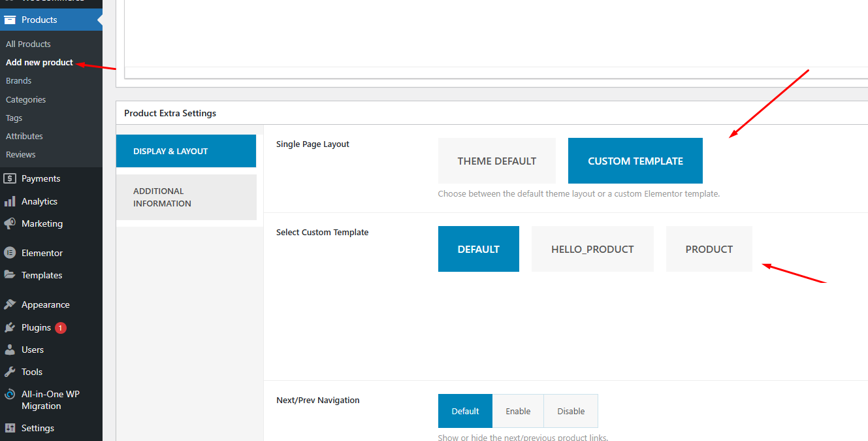Switch to the Additional Information tab

tap(186, 197)
